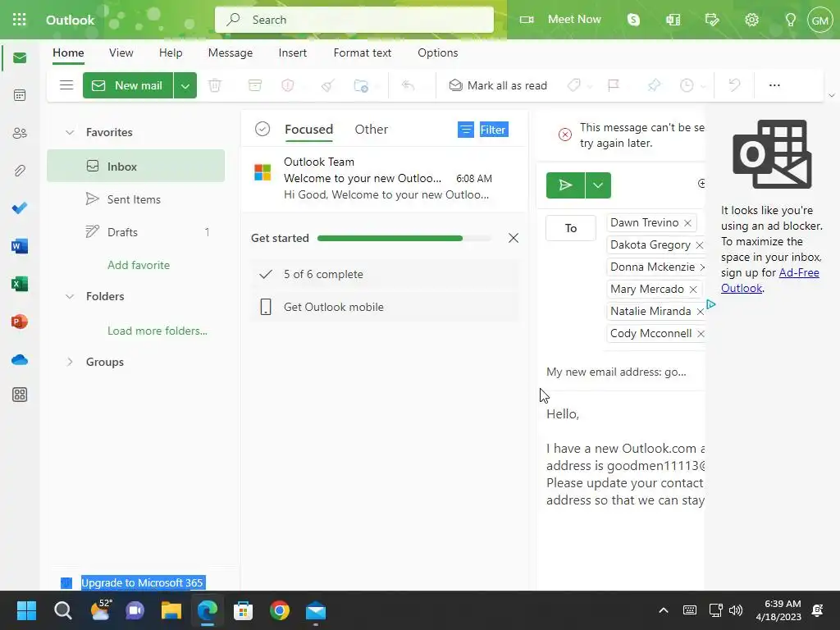Open the app launcher grid icon
The width and height of the screenshot is (840, 630).
pyautogui.click(x=20, y=20)
